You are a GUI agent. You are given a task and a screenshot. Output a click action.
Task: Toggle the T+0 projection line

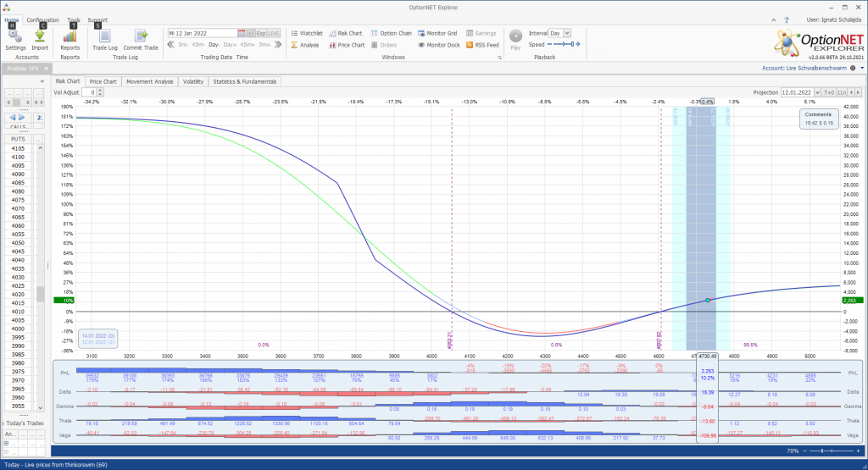pyautogui.click(x=829, y=91)
